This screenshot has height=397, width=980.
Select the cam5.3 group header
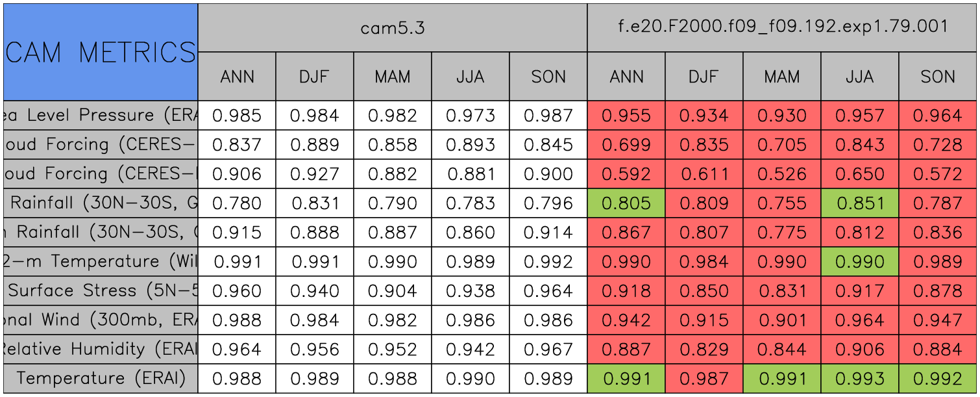pyautogui.click(x=392, y=28)
